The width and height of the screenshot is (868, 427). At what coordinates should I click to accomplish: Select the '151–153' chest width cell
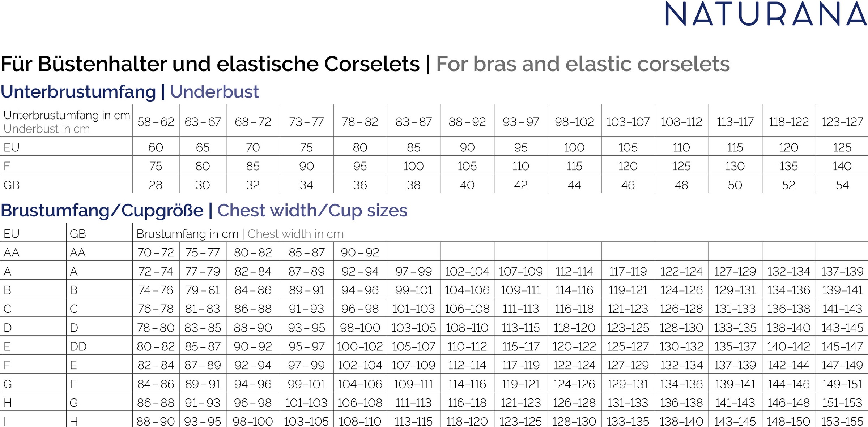[x=842, y=402]
